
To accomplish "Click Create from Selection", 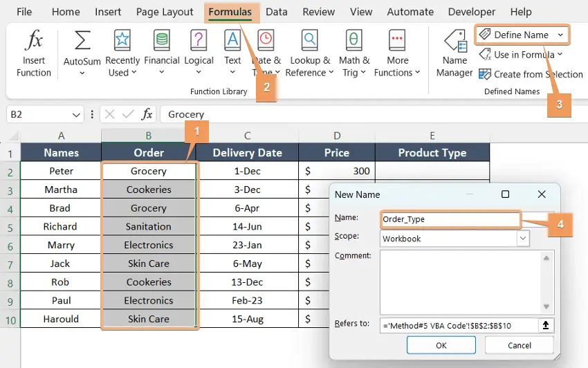I will click(531, 74).
